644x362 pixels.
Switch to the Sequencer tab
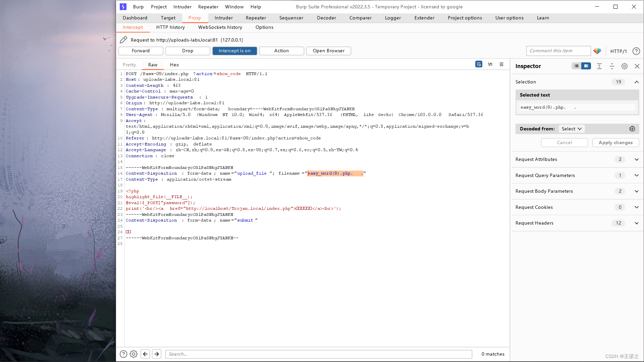coord(291,18)
